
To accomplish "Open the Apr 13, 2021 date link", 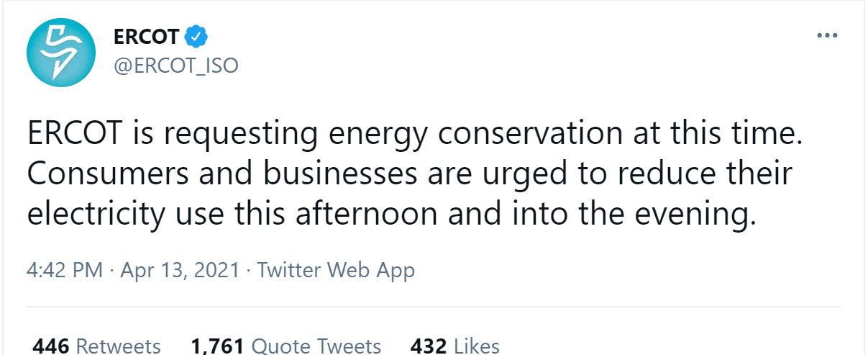I will pyautogui.click(x=180, y=271).
